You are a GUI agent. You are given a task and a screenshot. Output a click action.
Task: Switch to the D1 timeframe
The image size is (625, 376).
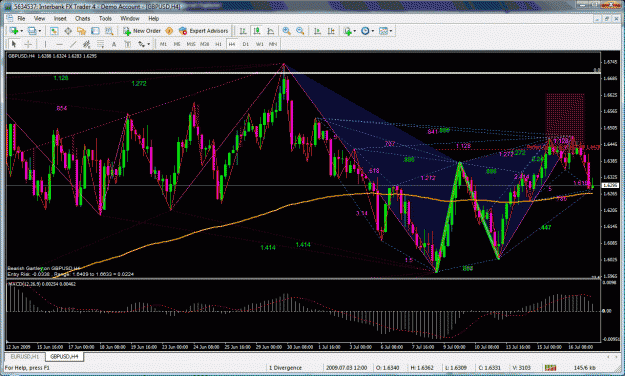click(246, 44)
